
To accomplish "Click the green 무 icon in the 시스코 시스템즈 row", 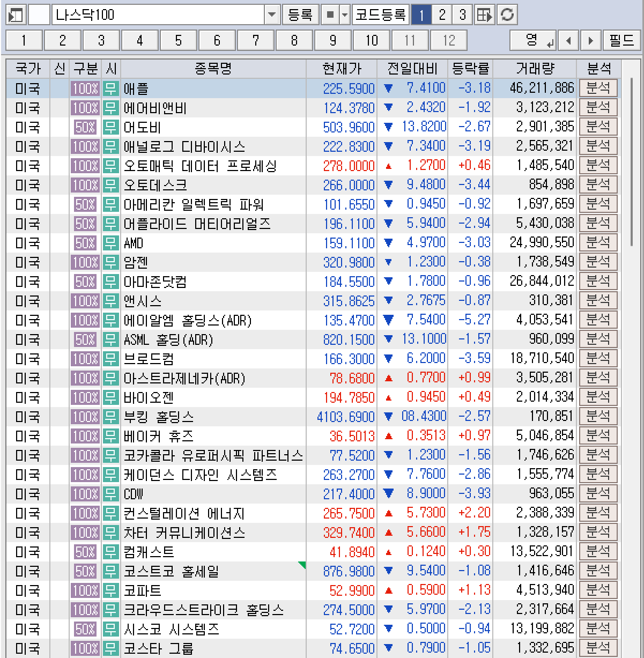I will click(110, 629).
